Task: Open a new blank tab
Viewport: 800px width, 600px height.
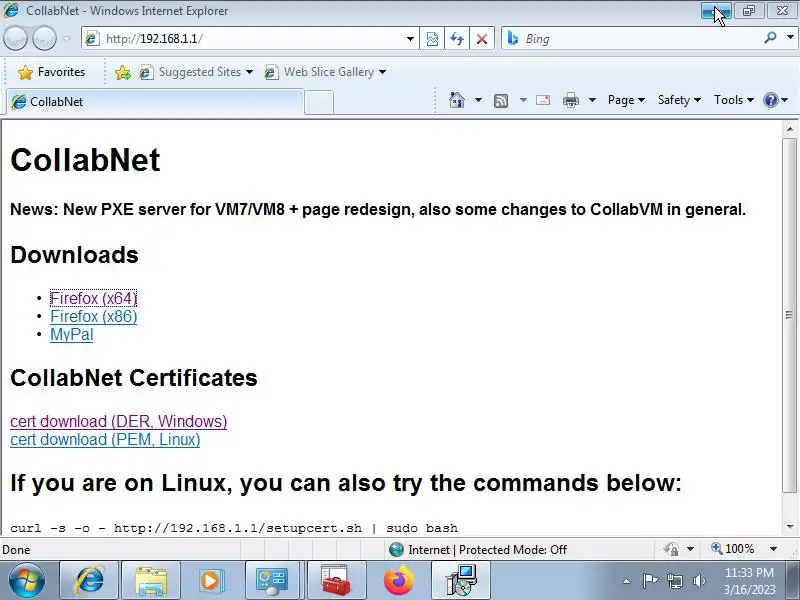Action: [x=319, y=102]
